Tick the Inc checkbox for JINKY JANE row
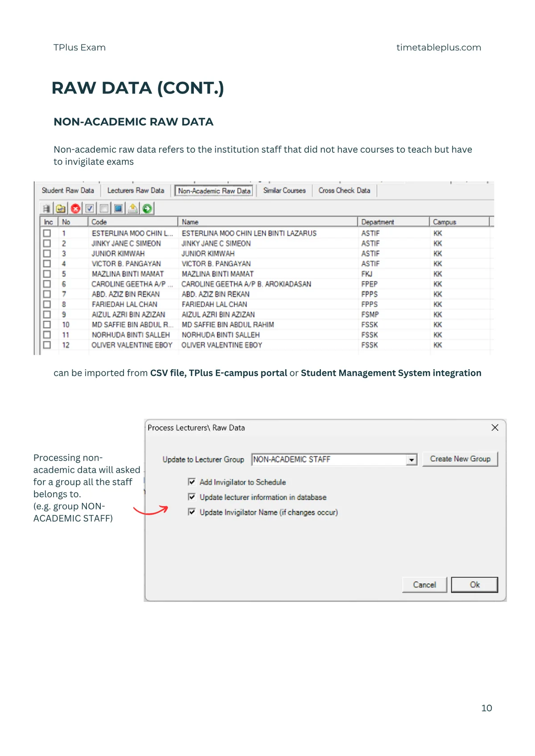Screen dimensions: 535x756 [x=47, y=243]
